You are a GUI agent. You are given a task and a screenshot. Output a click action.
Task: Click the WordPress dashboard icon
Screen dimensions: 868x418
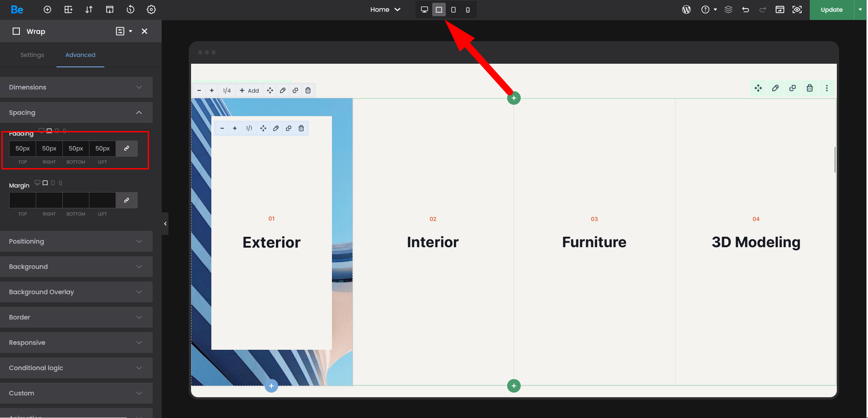coord(686,9)
